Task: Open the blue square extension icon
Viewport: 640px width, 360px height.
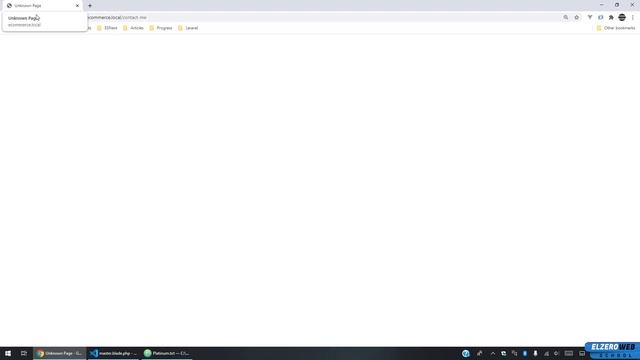Action: tap(600, 18)
